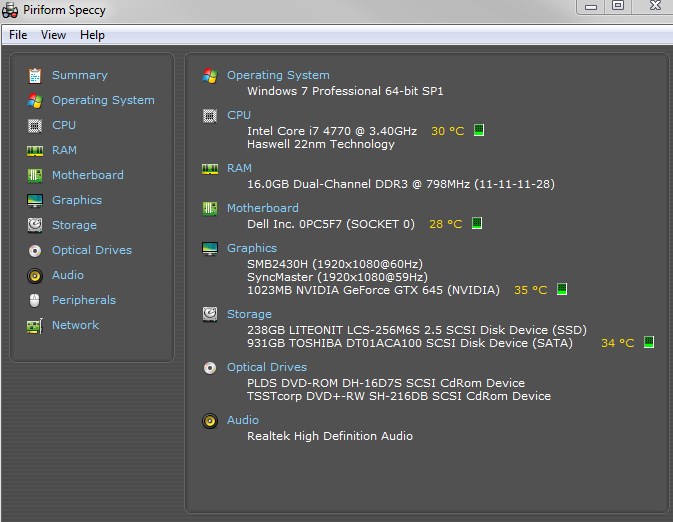Screen dimensions: 673x522
Task: Click the Windows flag icon in summary panel
Action: [210, 76]
